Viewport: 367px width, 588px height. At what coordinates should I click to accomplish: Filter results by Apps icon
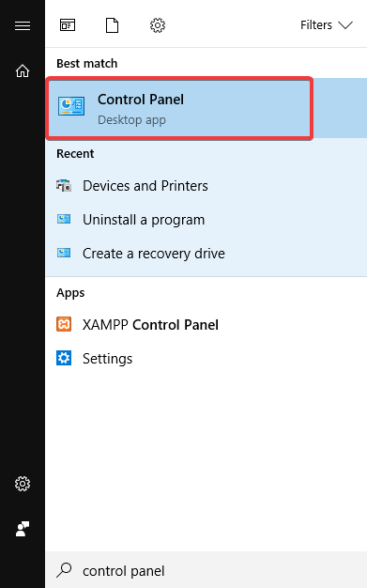[68, 25]
